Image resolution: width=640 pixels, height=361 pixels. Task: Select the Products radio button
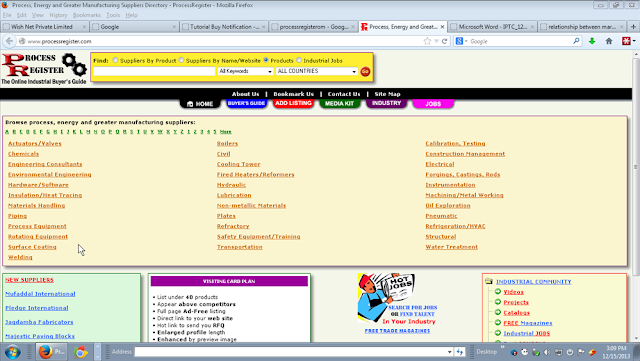click(x=266, y=60)
